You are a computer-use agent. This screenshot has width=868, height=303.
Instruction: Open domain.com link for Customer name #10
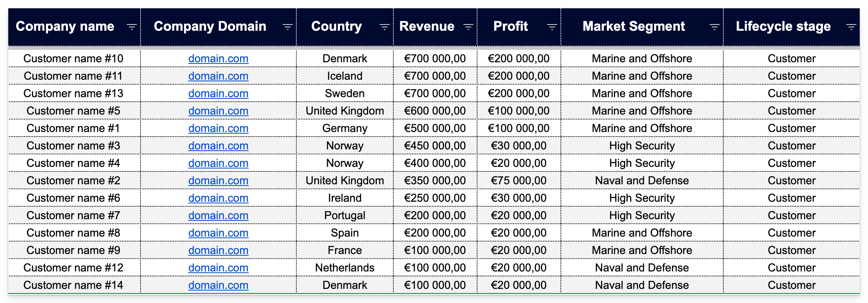pos(218,59)
